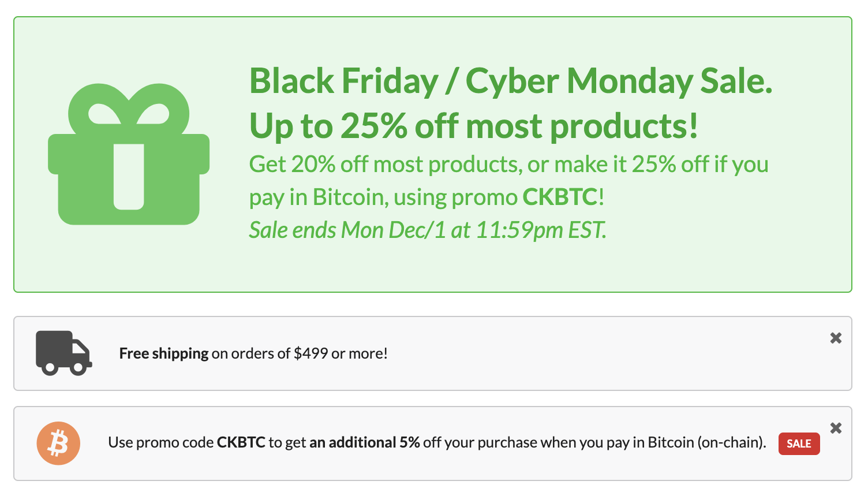Click the bold 'an additional 5%' text
Screen dimensions: 868x492
pyautogui.click(x=364, y=442)
